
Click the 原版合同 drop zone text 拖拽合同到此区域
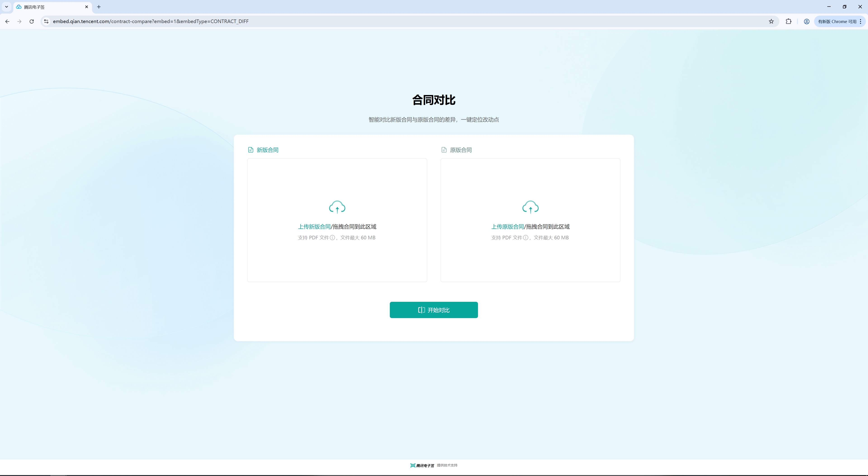(x=548, y=226)
